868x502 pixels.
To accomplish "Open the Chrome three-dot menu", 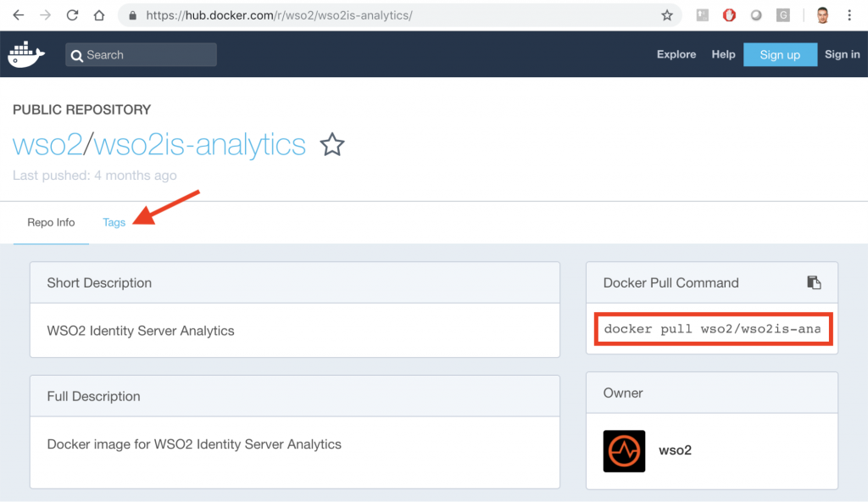I will coord(849,15).
